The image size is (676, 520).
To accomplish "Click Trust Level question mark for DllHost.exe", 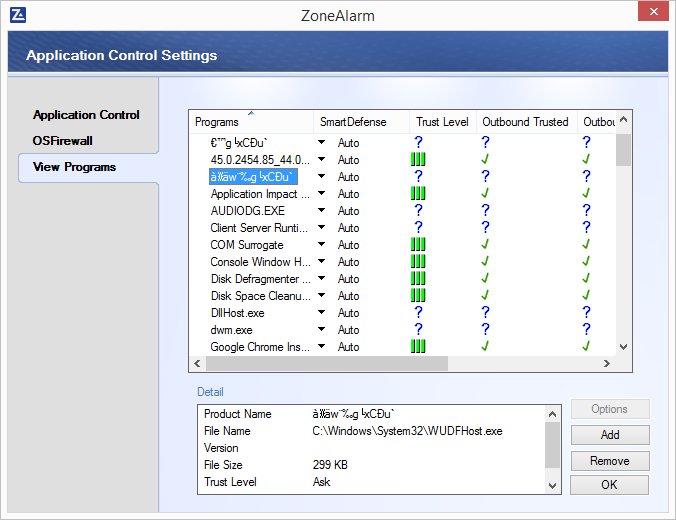I will [x=418, y=312].
